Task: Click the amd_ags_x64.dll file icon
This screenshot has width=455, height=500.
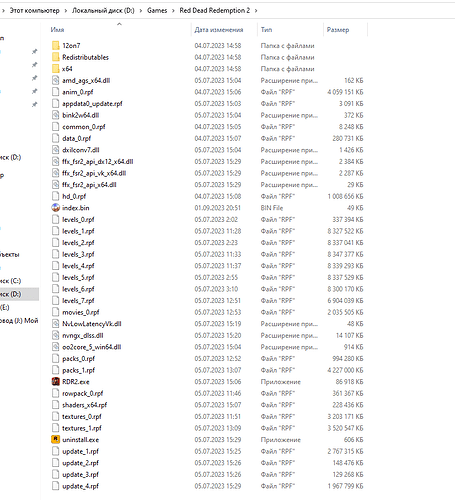Action: [55, 80]
